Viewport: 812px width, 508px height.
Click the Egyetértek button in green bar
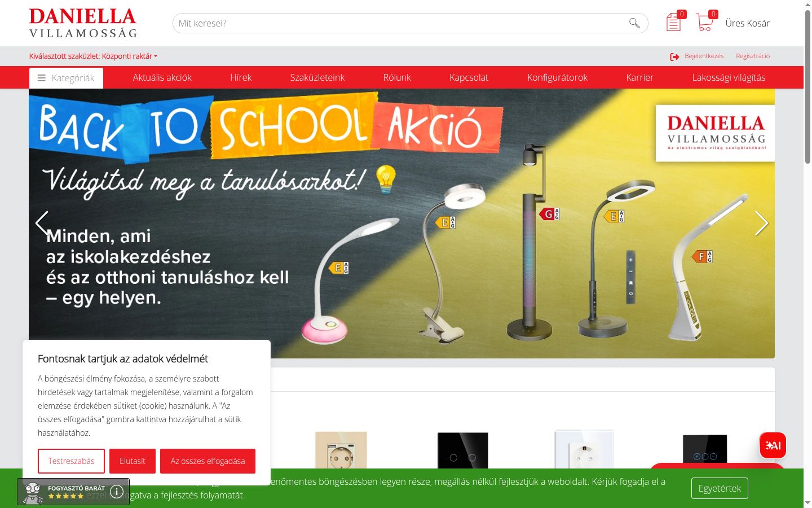720,488
